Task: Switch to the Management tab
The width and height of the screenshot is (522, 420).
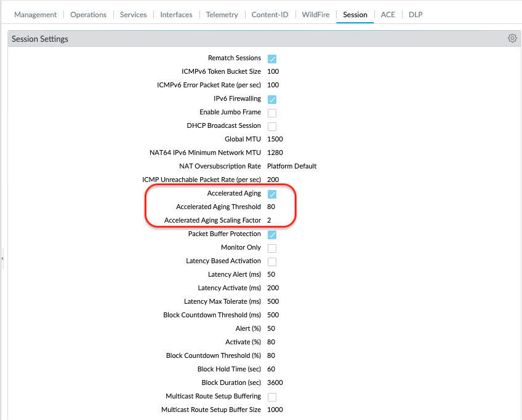Action: (x=35, y=15)
